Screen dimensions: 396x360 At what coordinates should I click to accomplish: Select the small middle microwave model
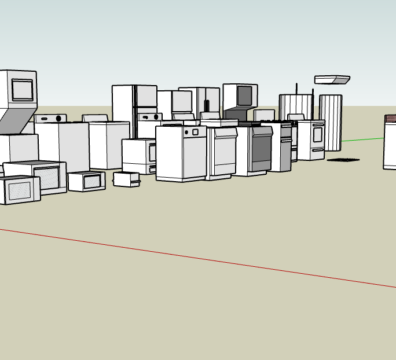pos(87,181)
